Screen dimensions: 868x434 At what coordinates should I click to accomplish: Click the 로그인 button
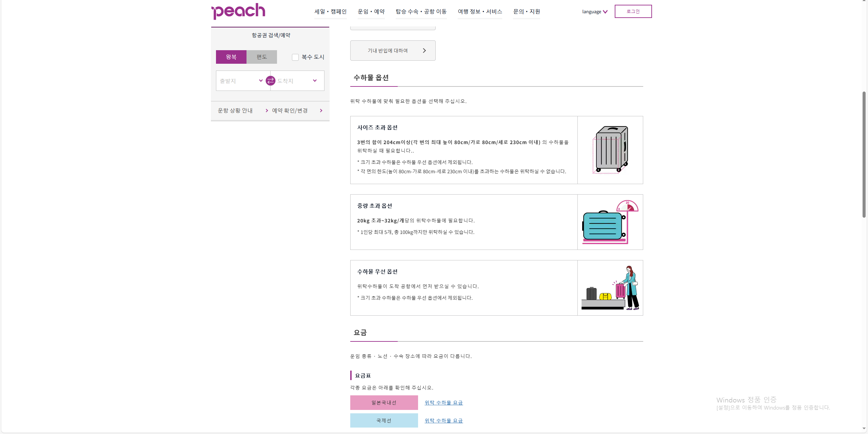[633, 11]
